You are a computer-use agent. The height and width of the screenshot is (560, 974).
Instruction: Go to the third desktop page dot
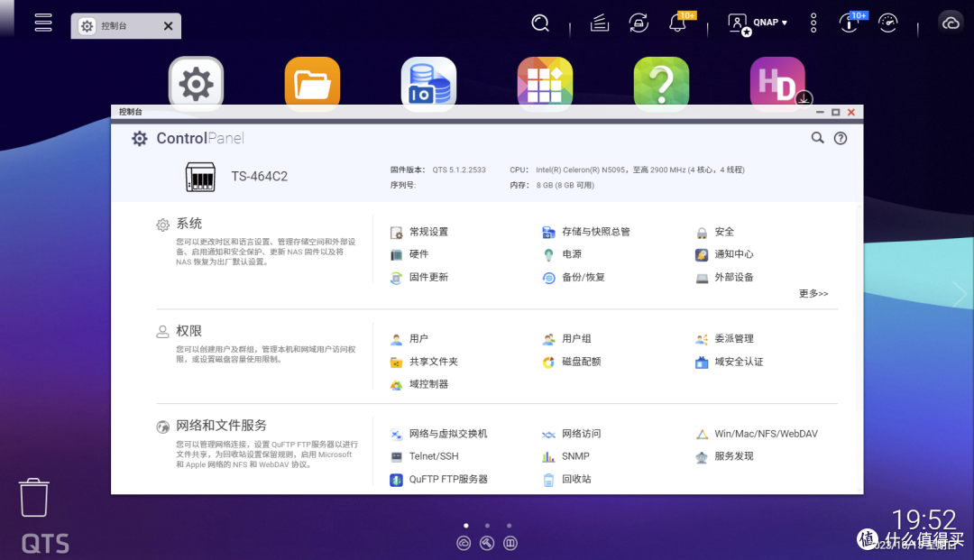point(510,525)
